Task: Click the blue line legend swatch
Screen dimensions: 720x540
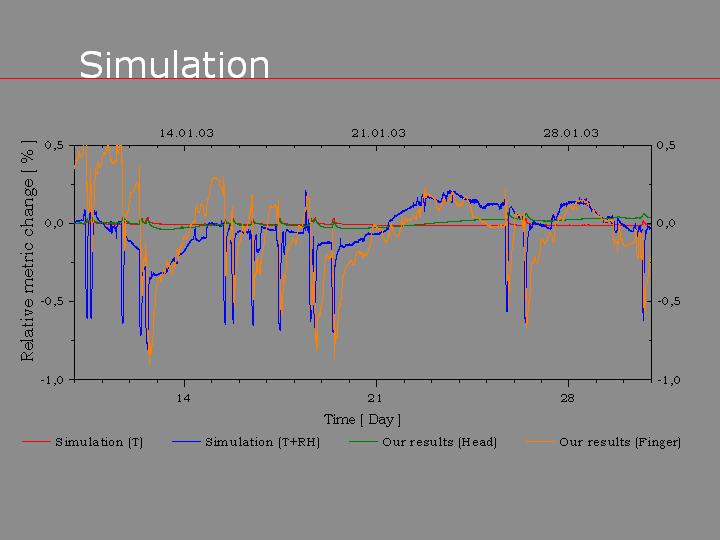Action: [x=186, y=442]
